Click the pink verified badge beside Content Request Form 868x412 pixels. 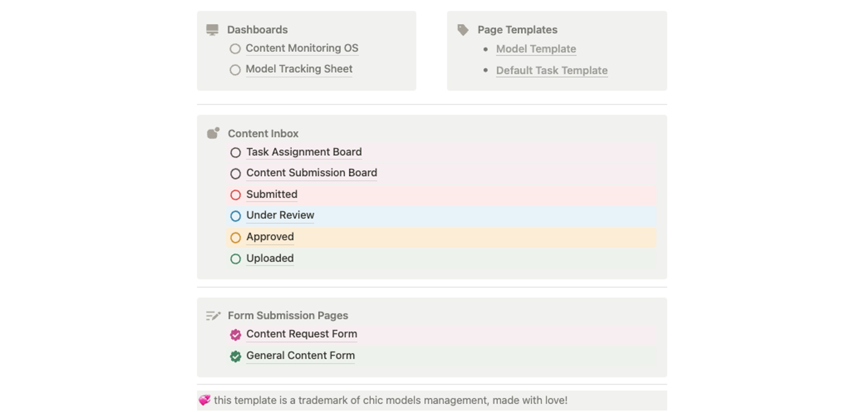235,335
